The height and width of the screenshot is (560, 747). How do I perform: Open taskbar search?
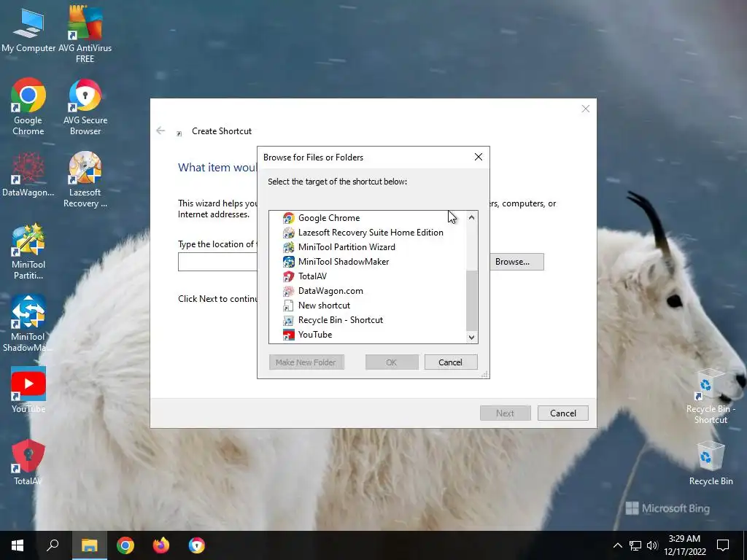click(53, 545)
